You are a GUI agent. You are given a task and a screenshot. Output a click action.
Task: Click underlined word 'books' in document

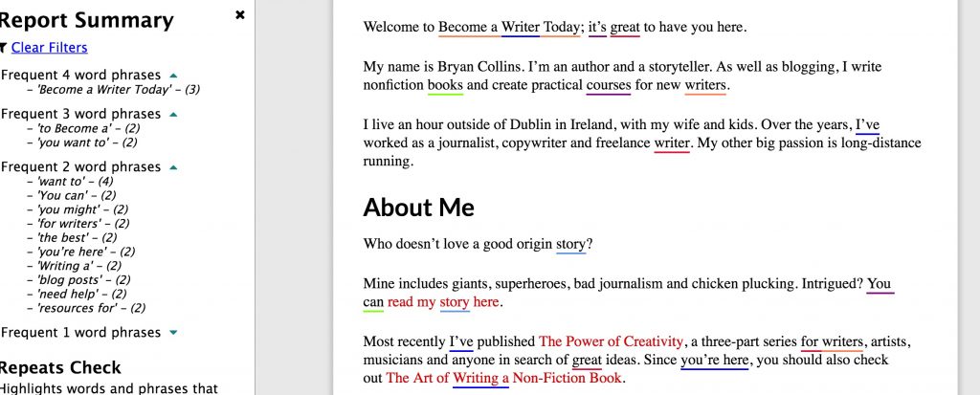tap(446, 85)
